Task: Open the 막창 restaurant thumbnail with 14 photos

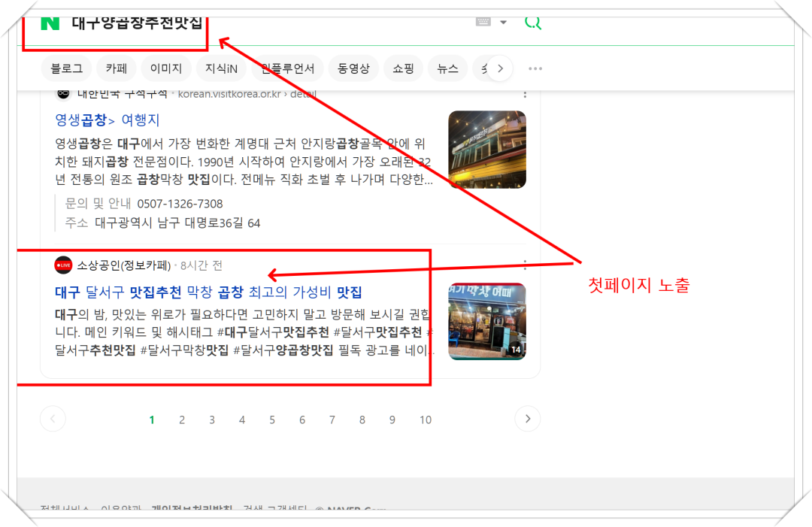Action: 487,322
